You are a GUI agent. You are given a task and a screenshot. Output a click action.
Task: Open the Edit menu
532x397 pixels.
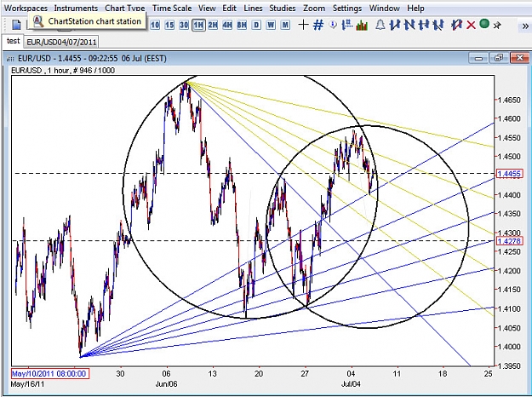click(x=229, y=8)
